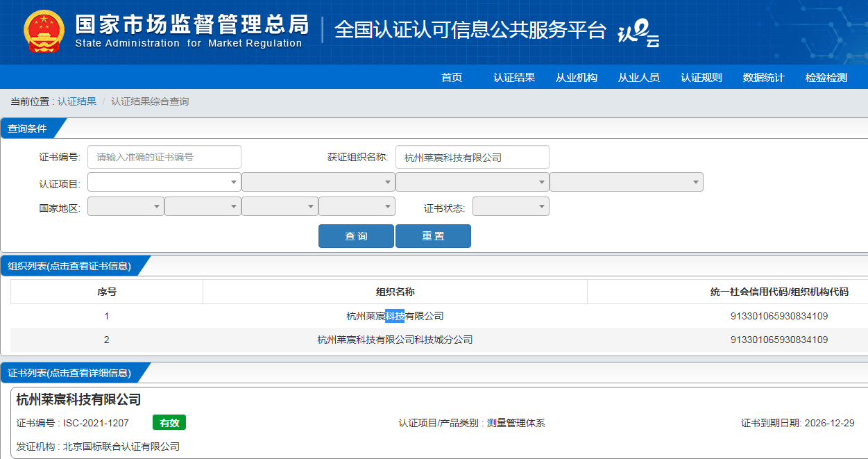Image resolution: width=868 pixels, height=459 pixels.
Task: Click the 证书列表 section header
Action: 69,373
